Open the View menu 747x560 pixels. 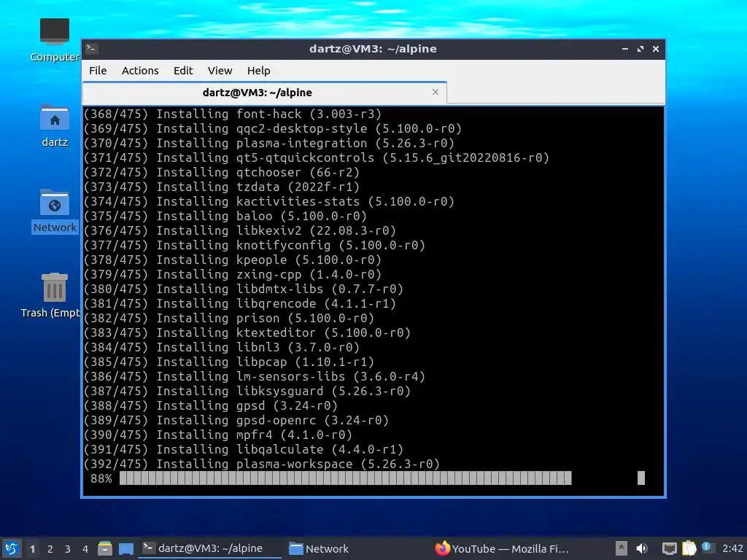(220, 71)
